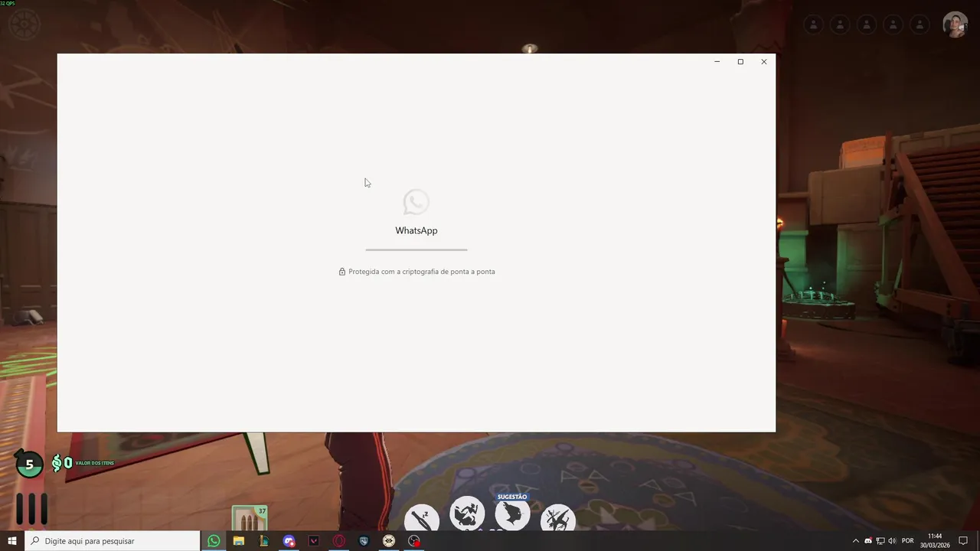The image size is (980, 551).
Task: Click the player avatar in the game window
Action: coord(955,24)
